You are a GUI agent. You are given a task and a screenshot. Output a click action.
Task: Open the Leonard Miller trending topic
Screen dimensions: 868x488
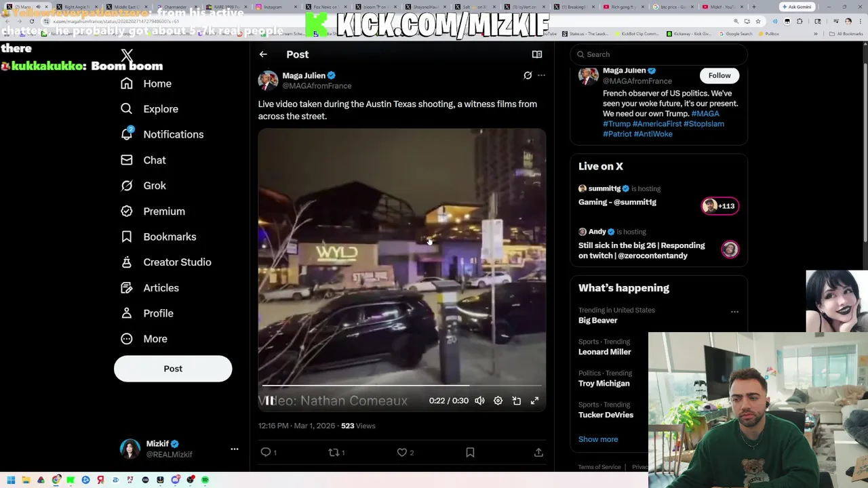tap(605, 352)
